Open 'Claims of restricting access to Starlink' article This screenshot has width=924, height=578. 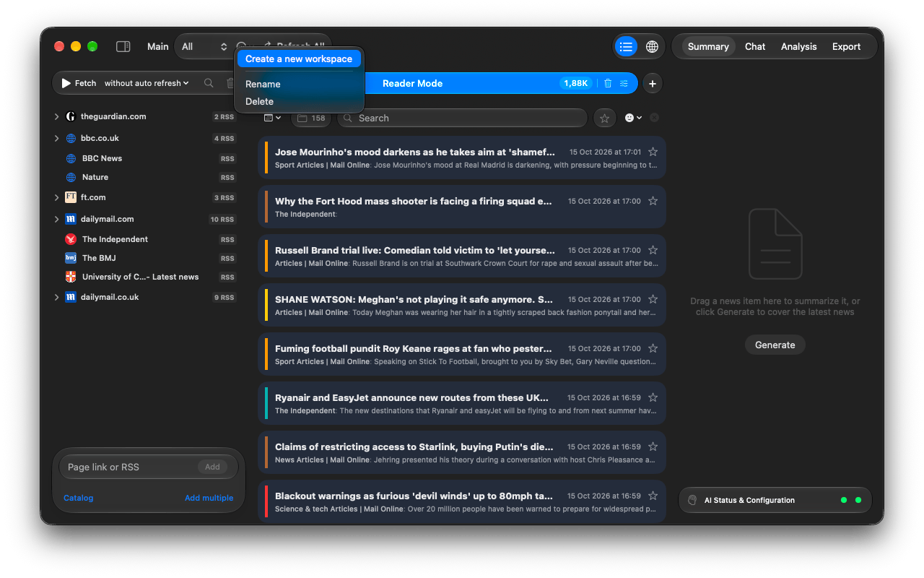[x=461, y=453]
